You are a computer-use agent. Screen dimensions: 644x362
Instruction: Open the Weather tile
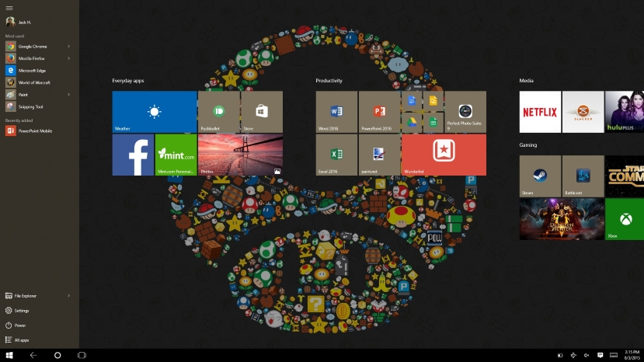pyautogui.click(x=155, y=112)
